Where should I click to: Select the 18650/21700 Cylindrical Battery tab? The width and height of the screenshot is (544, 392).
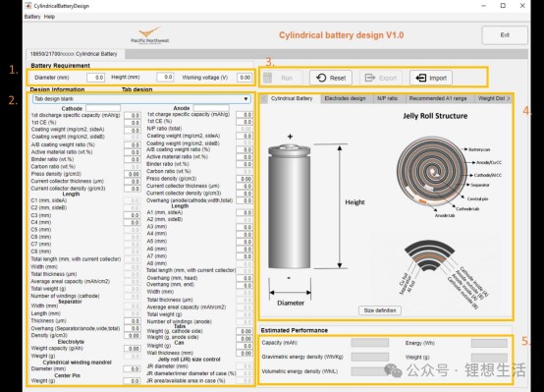tap(74, 54)
